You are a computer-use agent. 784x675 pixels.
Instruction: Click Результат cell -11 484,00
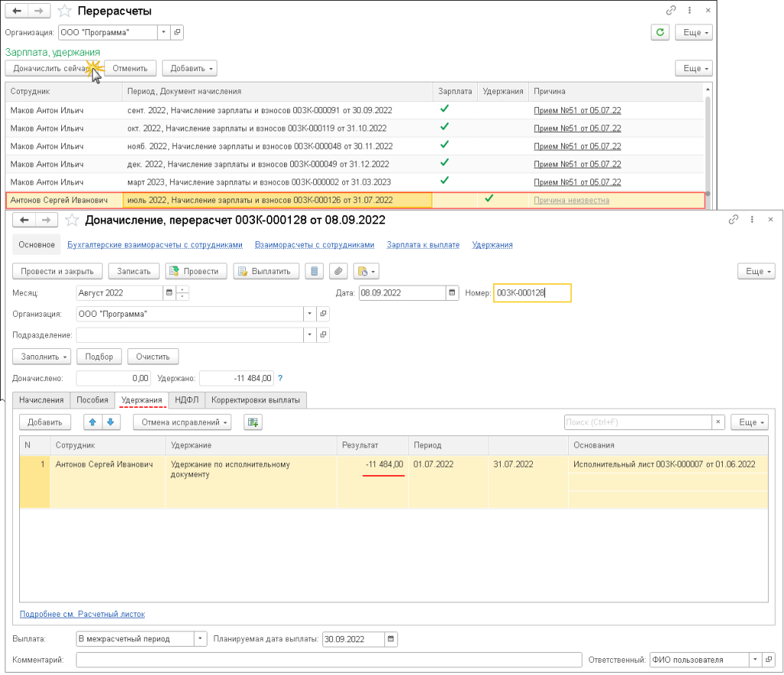coord(373,481)
